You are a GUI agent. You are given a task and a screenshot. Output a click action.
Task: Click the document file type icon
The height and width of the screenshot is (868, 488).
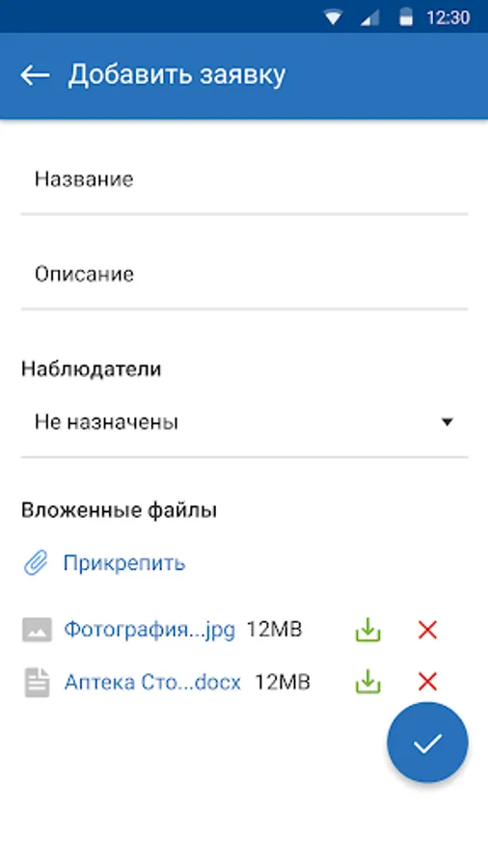[x=37, y=682]
